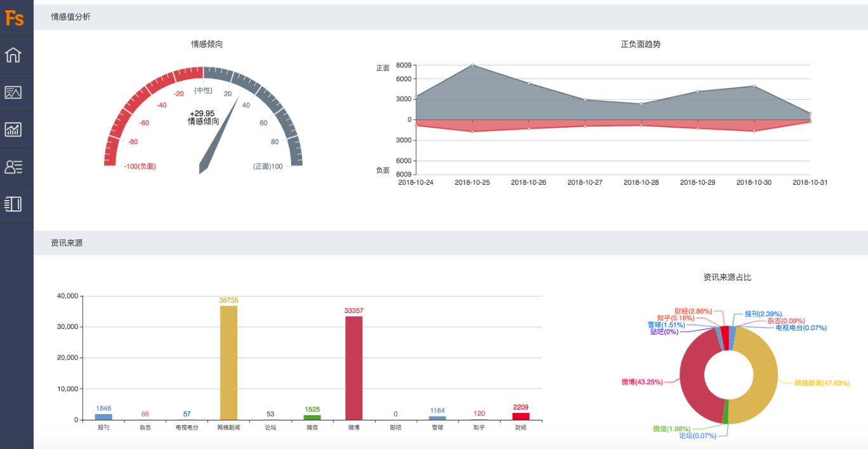Screen dimensions: 868x449
Task: Click the 电视电台 x-axis category label
Action: point(187,427)
